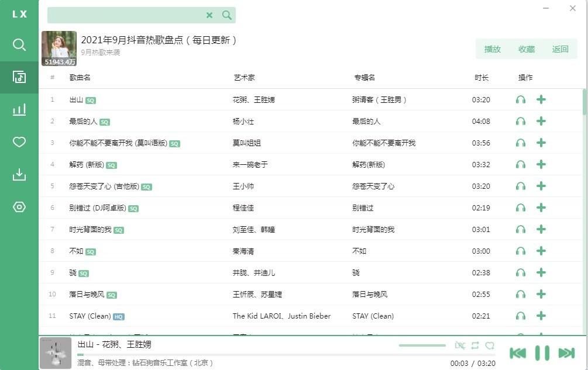Click the magnifier icon in search bar

tap(227, 15)
